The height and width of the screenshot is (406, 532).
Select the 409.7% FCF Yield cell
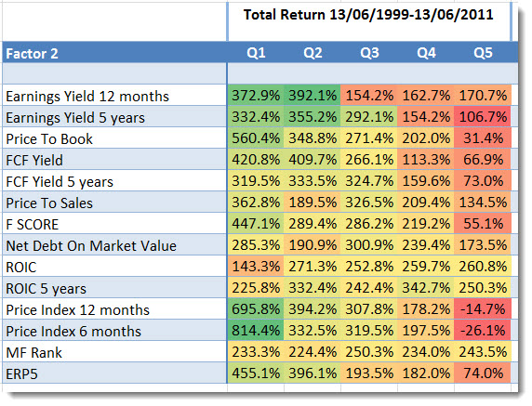313,160
